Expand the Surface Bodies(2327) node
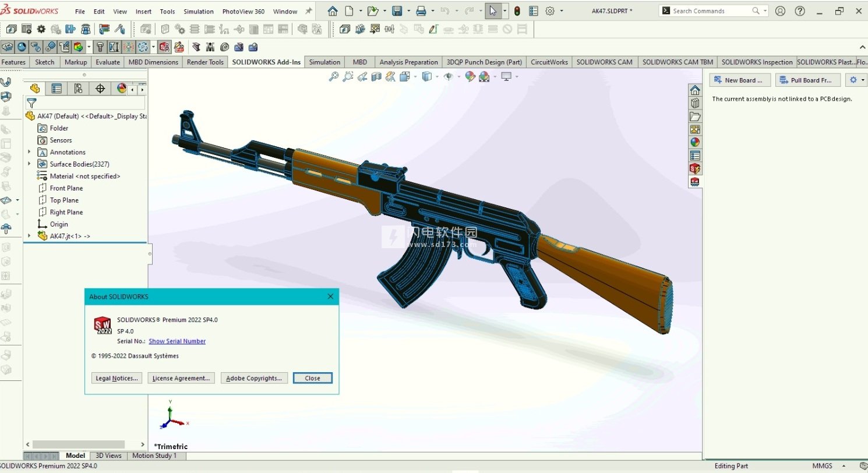This screenshot has width=868, height=473. point(29,164)
